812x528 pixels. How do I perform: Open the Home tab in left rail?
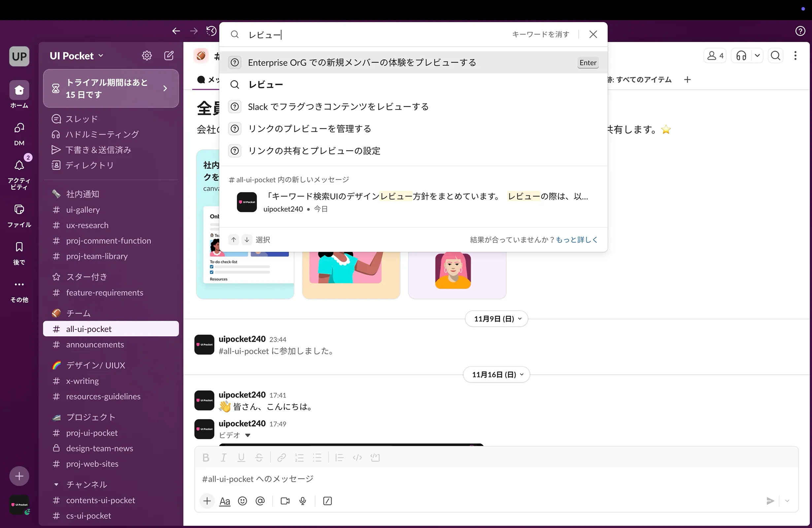(19, 95)
